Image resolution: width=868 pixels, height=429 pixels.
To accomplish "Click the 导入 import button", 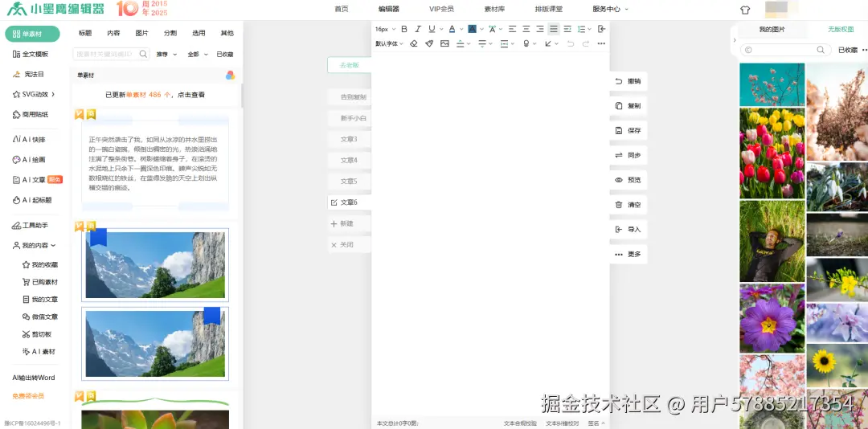I will 628,229.
